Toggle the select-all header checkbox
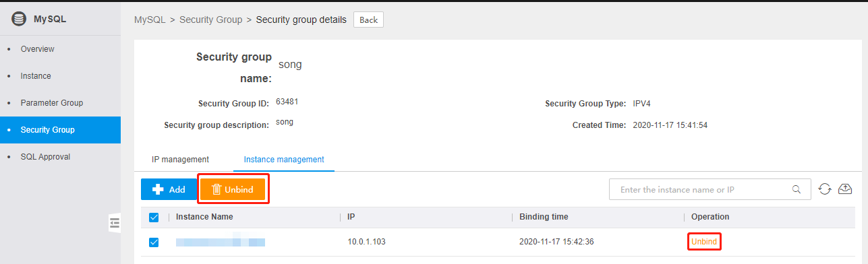This screenshot has height=264, width=868. [154, 218]
